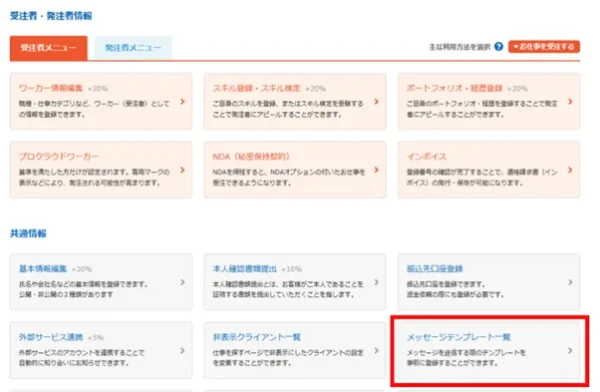Viewport: 600px width, 392px height.
Task: Click chevron on メッセージテンプレート一覧 card
Action: (x=570, y=350)
